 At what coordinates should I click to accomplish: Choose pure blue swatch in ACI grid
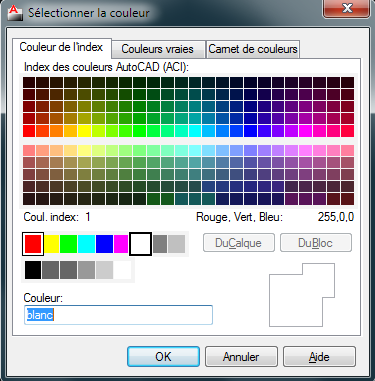click(250, 131)
